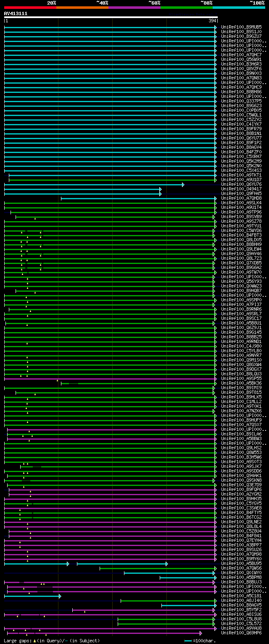
Task: Click the UniRef100_A5C181 label
Action: pos(241,596)
